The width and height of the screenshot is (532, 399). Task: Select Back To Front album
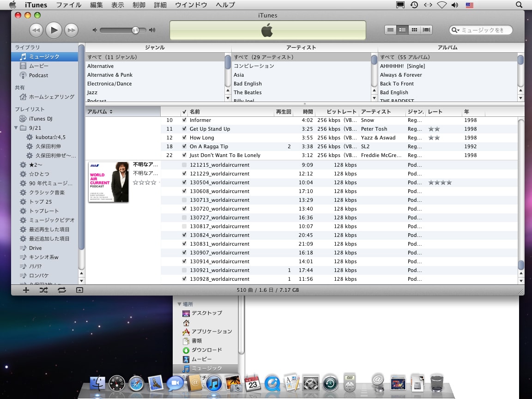[448, 84]
